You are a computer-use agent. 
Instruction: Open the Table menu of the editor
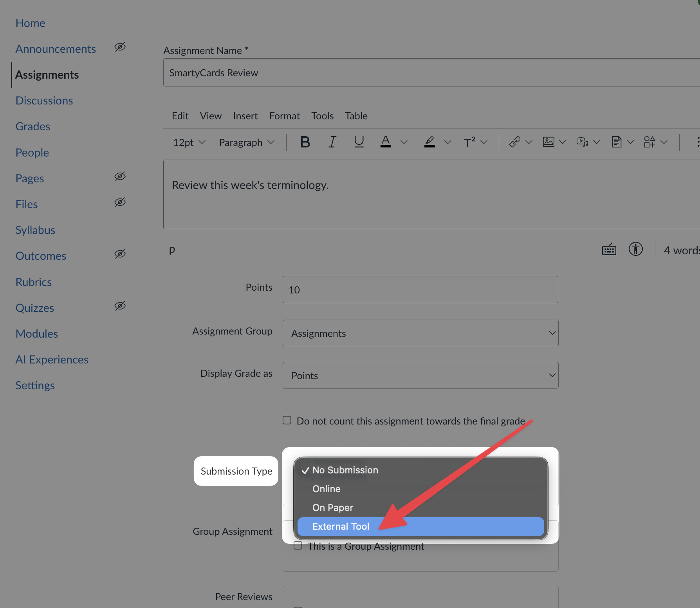356,116
